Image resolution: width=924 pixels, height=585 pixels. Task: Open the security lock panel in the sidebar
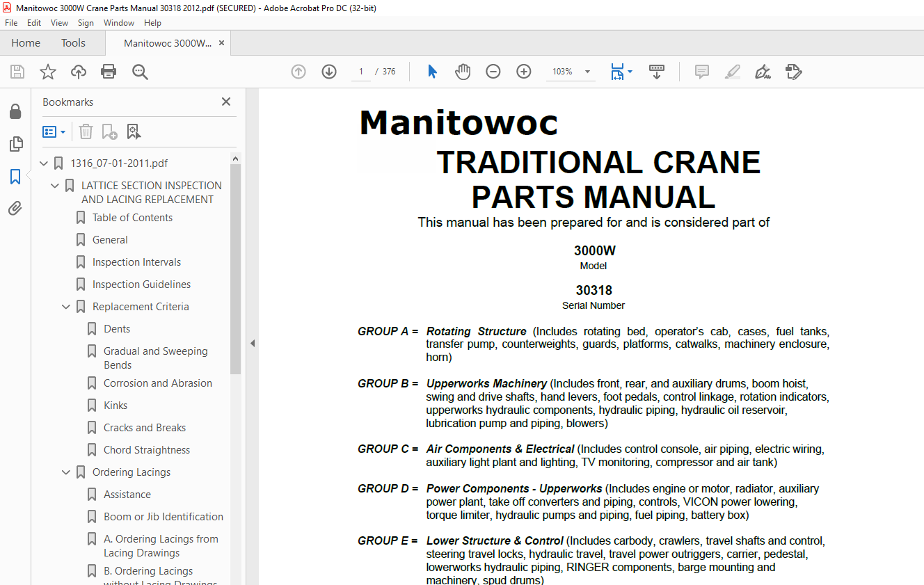pos(15,112)
